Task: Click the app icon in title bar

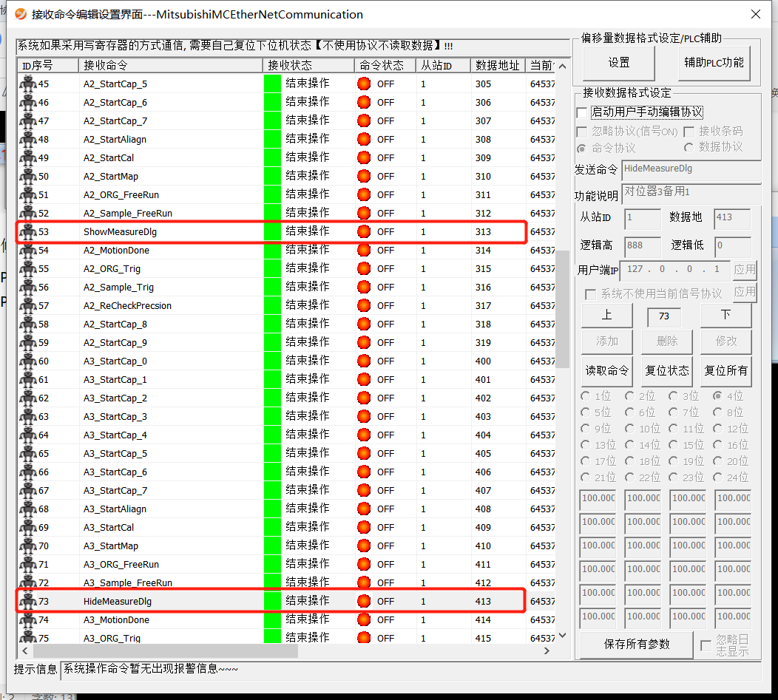Action: [20, 14]
